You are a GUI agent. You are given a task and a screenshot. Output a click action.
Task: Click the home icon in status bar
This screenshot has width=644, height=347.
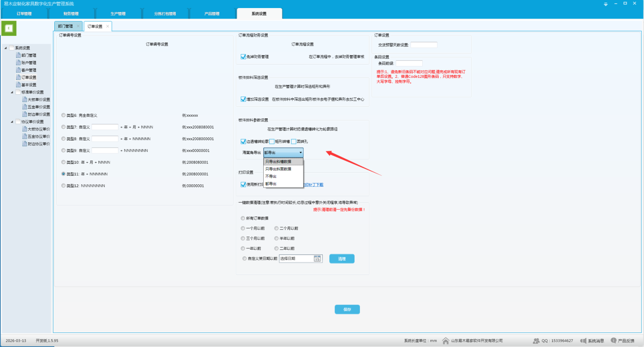(x=446, y=341)
